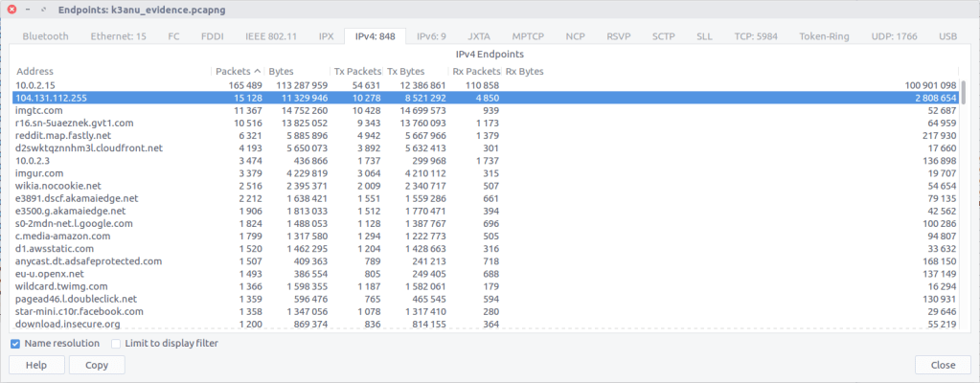Click the Close button at bottom right
Image resolution: width=980 pixels, height=383 pixels.
point(943,365)
